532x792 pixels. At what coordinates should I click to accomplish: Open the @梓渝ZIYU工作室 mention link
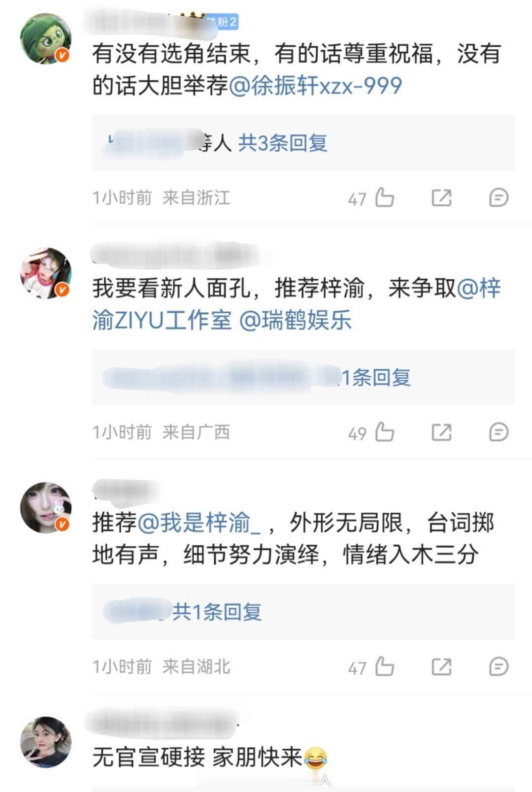(x=296, y=304)
